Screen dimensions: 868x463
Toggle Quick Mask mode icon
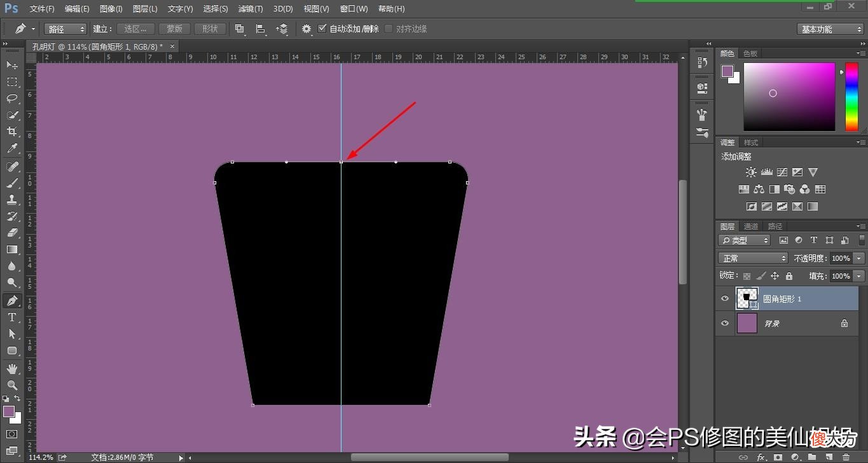[x=12, y=434]
